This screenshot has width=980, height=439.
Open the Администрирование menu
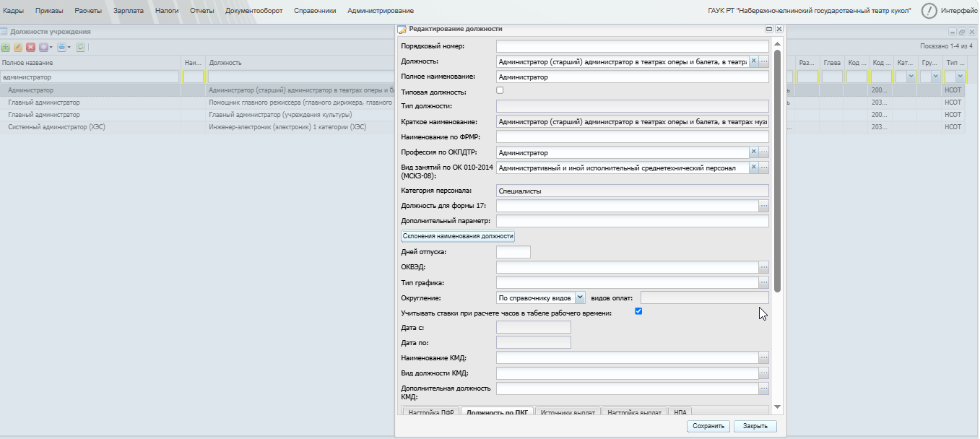[381, 11]
